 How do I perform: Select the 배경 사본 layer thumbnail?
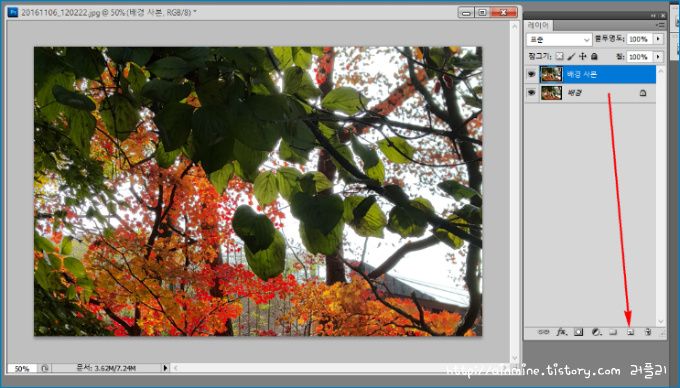[x=551, y=75]
